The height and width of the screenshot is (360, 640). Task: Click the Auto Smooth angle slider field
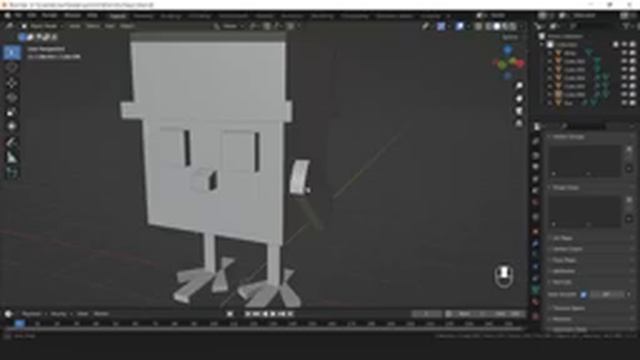pos(607,294)
